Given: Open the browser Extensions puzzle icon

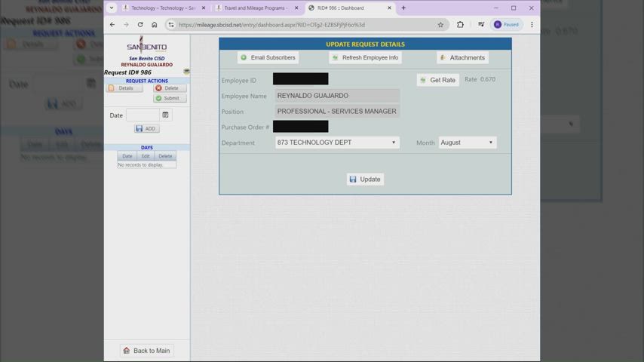Looking at the screenshot, I should coord(460,24).
